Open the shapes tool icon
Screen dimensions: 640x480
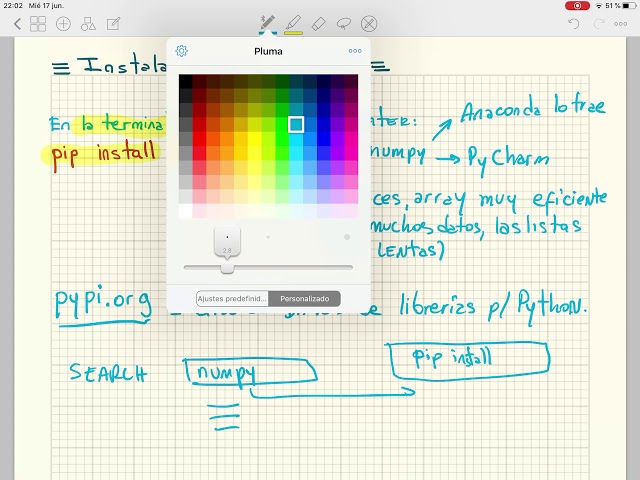(x=88, y=24)
